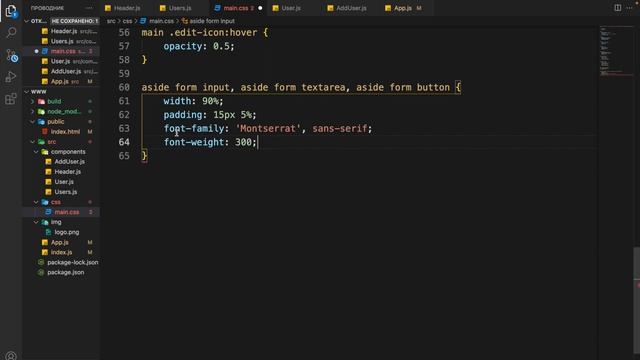Open Users.js in components folder
The height and width of the screenshot is (360, 640).
coord(61,192)
